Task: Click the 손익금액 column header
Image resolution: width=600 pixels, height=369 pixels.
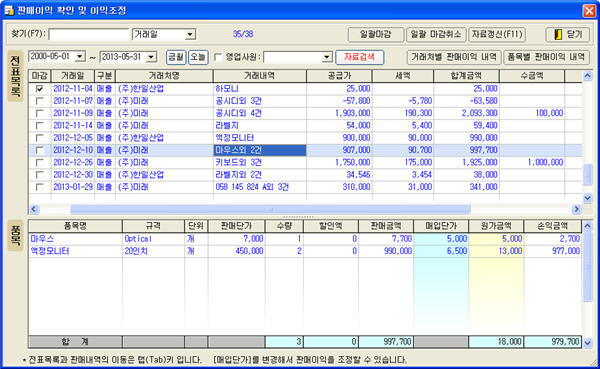Action: click(x=553, y=226)
